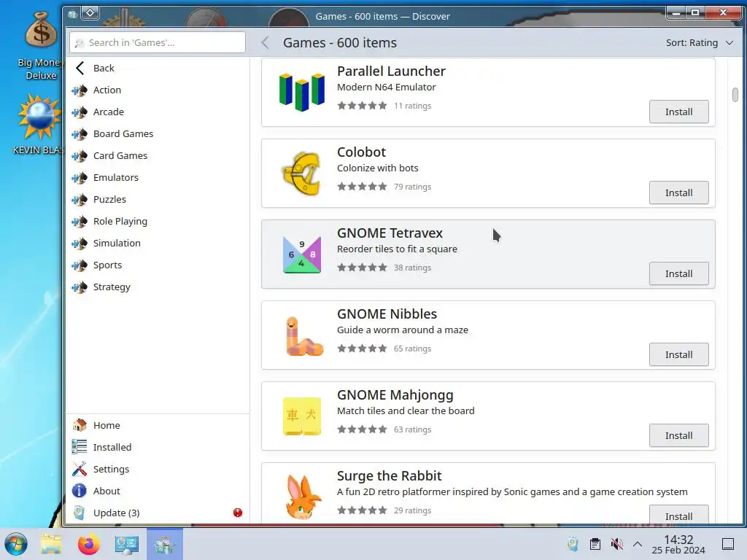This screenshot has width=747, height=560.
Task: Open the Arcade games category
Action: [158, 112]
